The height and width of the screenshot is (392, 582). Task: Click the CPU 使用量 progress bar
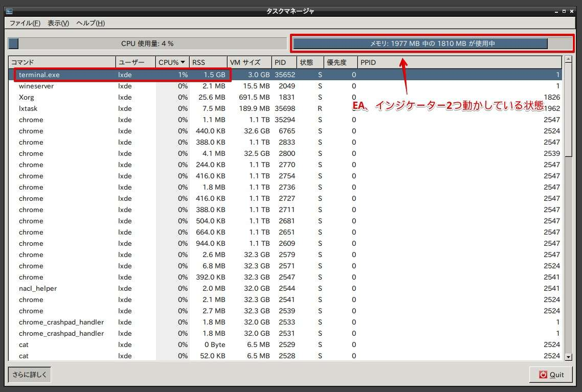tap(147, 43)
